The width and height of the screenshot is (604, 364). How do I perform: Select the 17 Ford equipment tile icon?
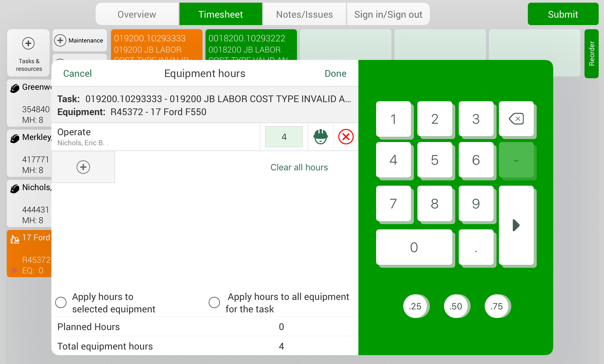(x=15, y=239)
